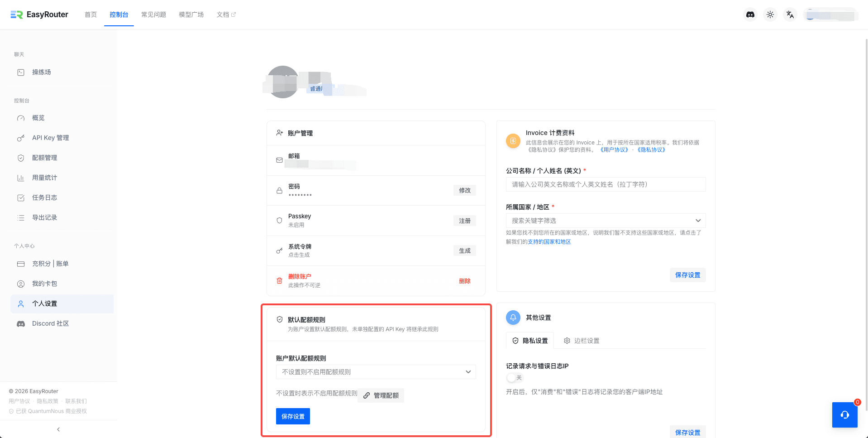Open the 《用户协议》 link in Invoice section
Screen dimensions: 868x438
[x=614, y=150]
